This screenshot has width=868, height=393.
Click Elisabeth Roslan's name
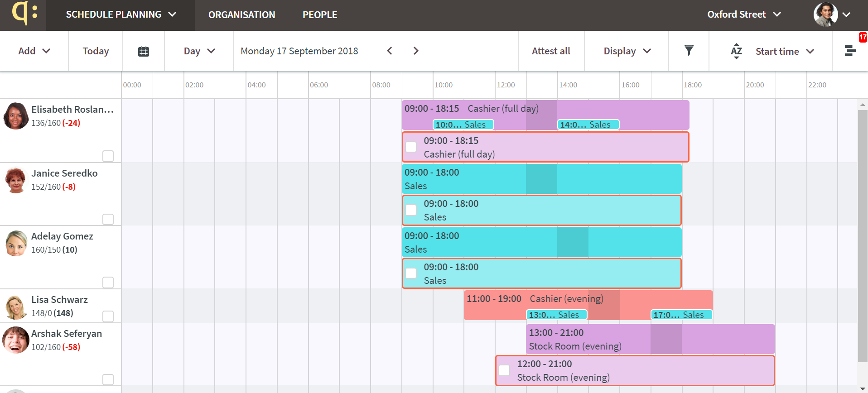point(72,110)
